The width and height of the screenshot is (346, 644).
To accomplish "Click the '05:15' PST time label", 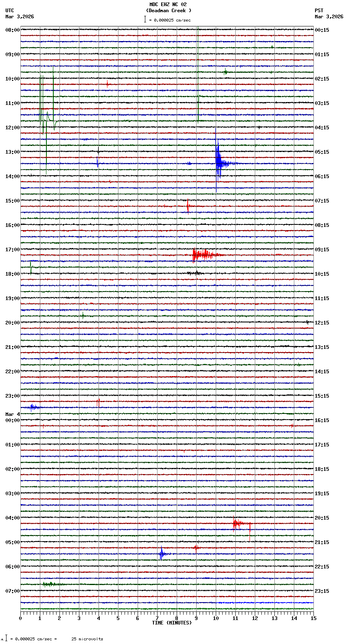I will coord(322,152).
